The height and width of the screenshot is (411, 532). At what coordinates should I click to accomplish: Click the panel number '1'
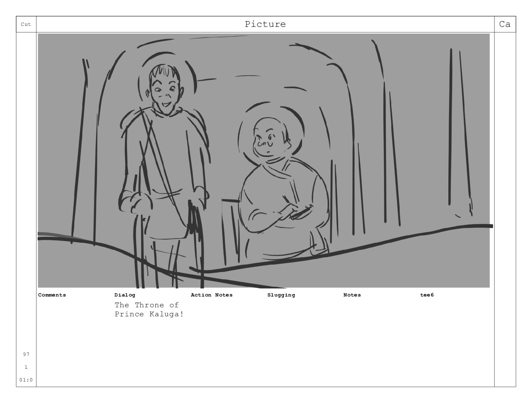pyautogui.click(x=26, y=367)
